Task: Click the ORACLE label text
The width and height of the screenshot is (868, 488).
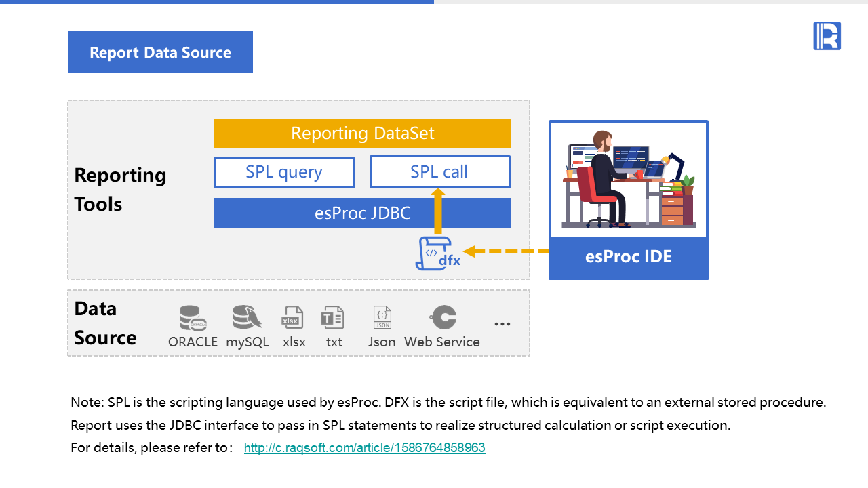Action: (193, 342)
